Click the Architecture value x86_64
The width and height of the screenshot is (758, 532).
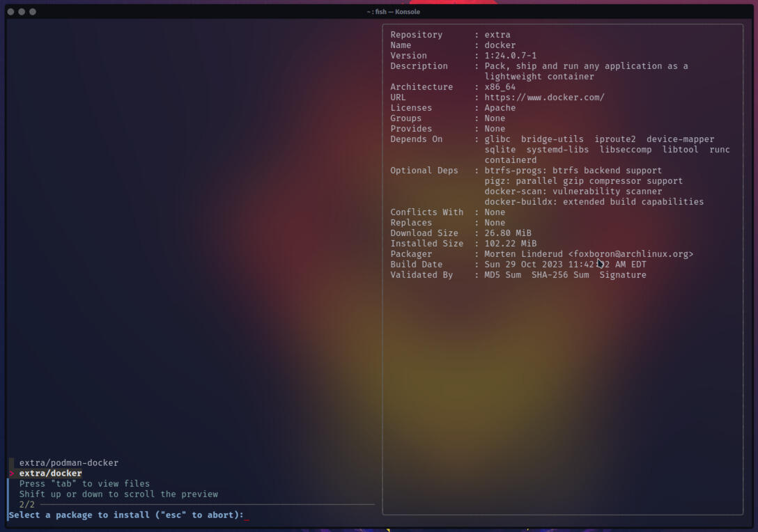point(500,87)
